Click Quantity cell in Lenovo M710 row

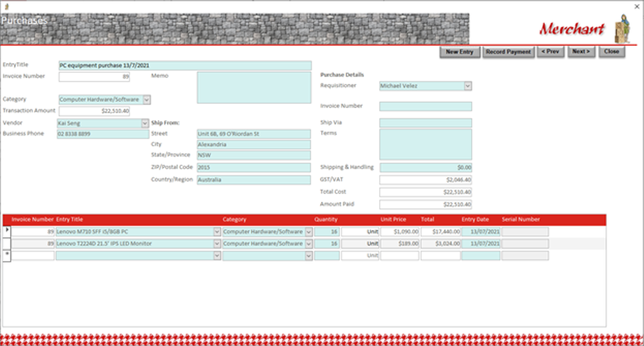(x=327, y=232)
